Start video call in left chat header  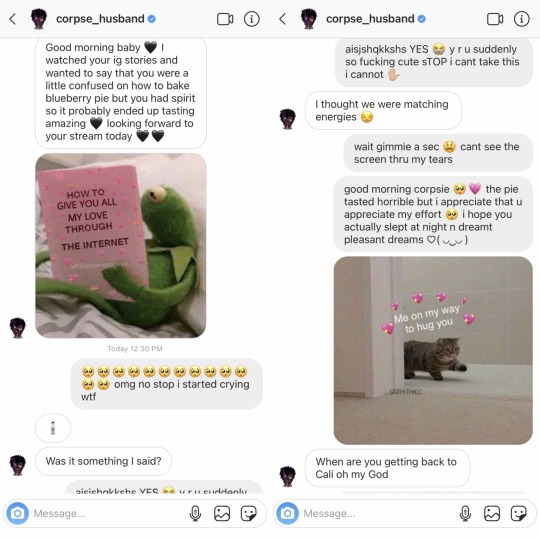tap(225, 19)
